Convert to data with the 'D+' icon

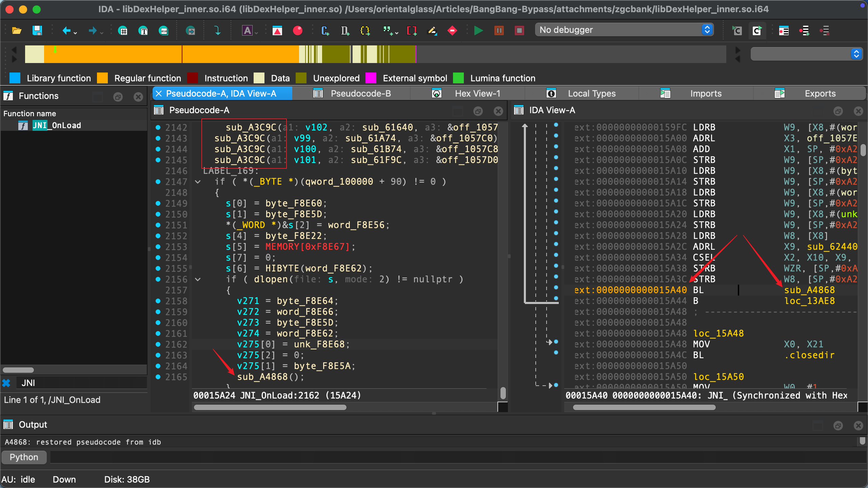pos(345,31)
